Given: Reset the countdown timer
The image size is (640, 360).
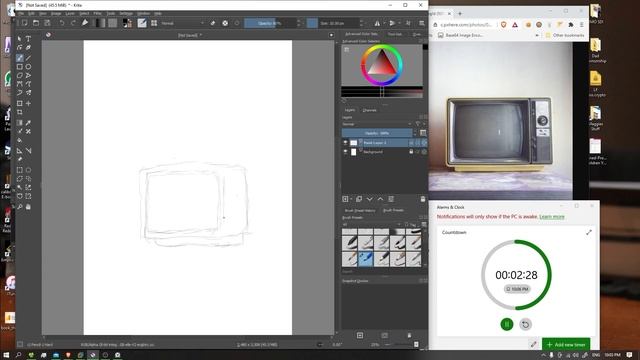Looking at the screenshot, I should click(525, 324).
